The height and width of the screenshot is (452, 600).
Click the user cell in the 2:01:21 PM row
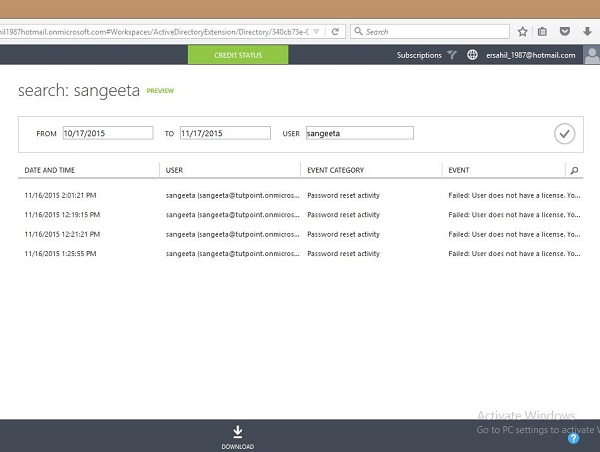(232, 195)
